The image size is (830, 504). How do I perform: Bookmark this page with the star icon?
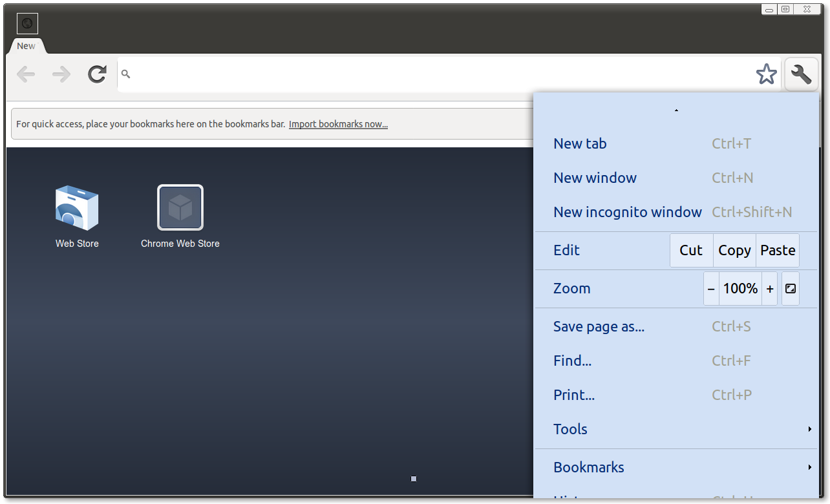[767, 74]
